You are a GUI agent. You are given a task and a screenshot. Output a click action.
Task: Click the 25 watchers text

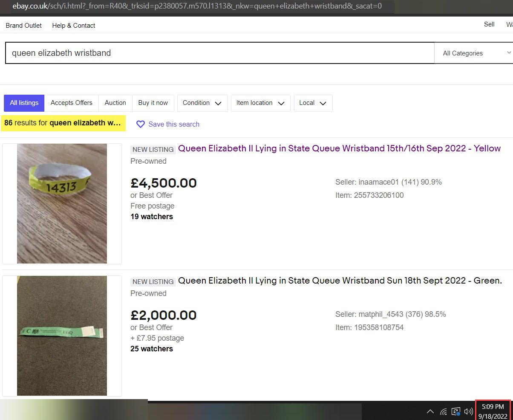click(x=152, y=349)
